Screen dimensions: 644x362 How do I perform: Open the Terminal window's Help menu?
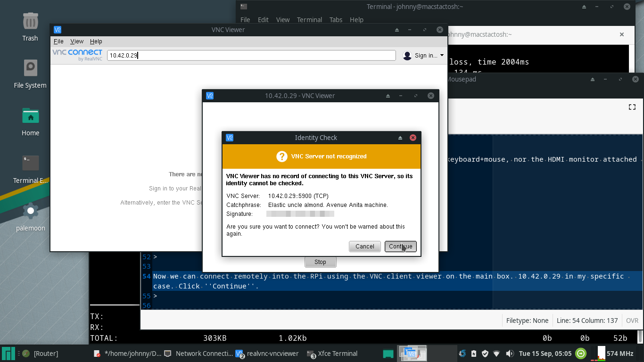point(356,20)
